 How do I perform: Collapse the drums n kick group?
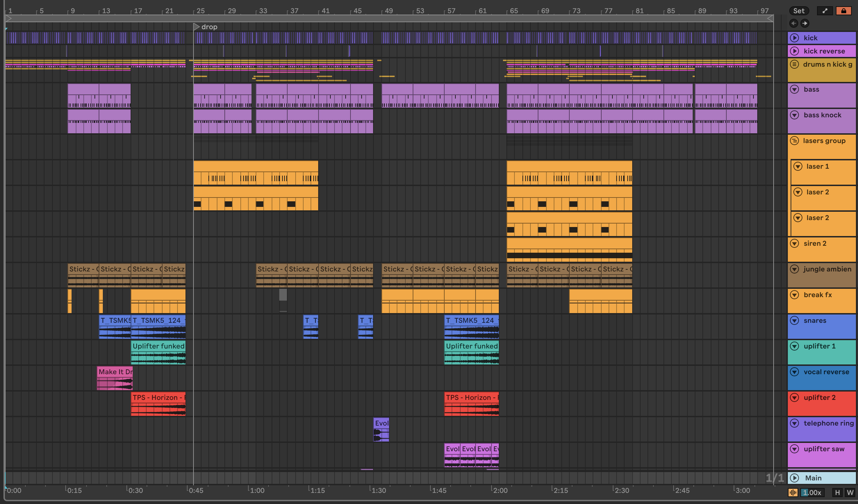tap(794, 64)
